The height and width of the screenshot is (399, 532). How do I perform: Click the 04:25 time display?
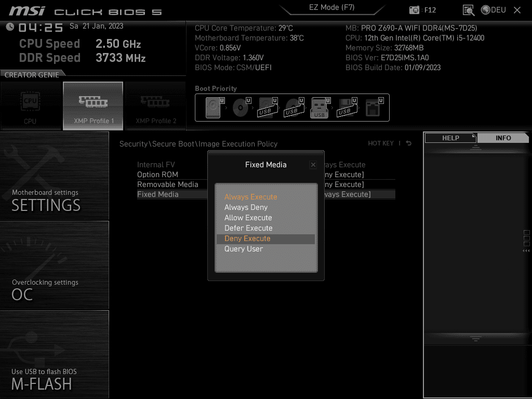pyautogui.click(x=41, y=28)
